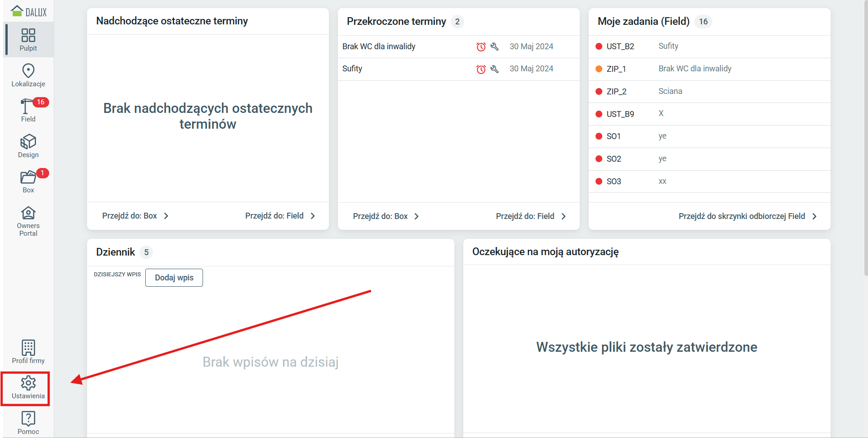This screenshot has height=438, width=868.
Task: Open Ustawienia settings gear
Action: 28,388
